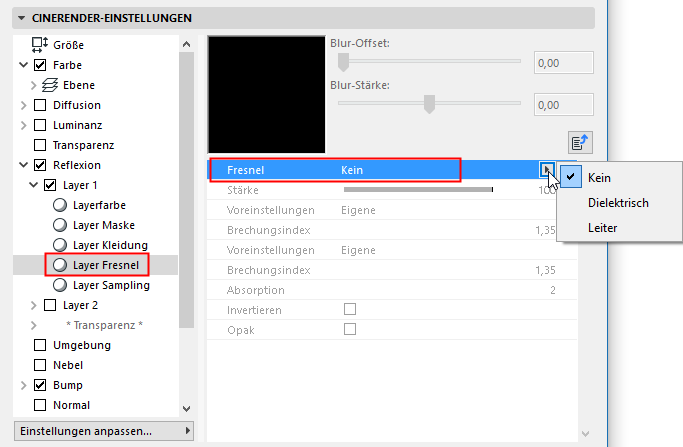Disable the Layer 1 checkbox
The width and height of the screenshot is (683, 447).
tap(50, 185)
